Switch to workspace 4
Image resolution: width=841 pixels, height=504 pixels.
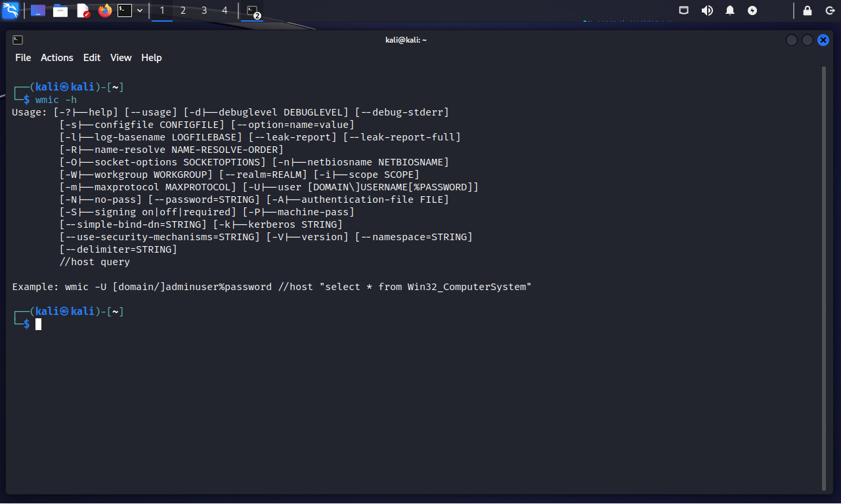click(225, 10)
